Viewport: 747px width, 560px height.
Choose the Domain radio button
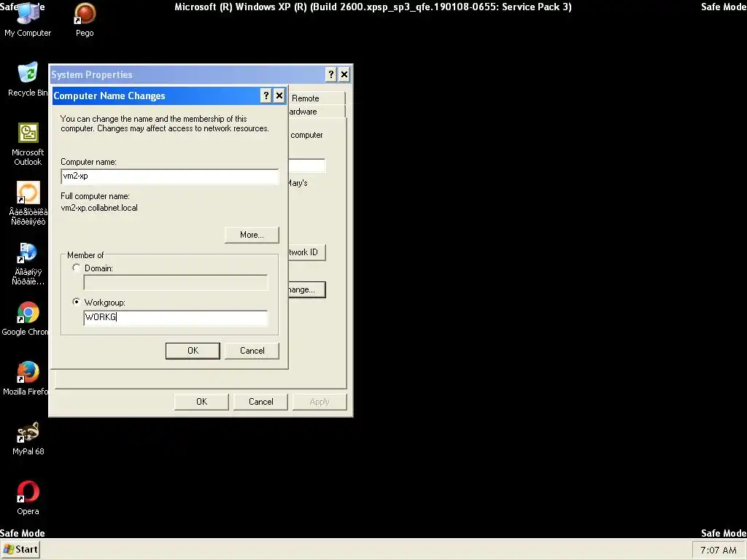point(76,268)
